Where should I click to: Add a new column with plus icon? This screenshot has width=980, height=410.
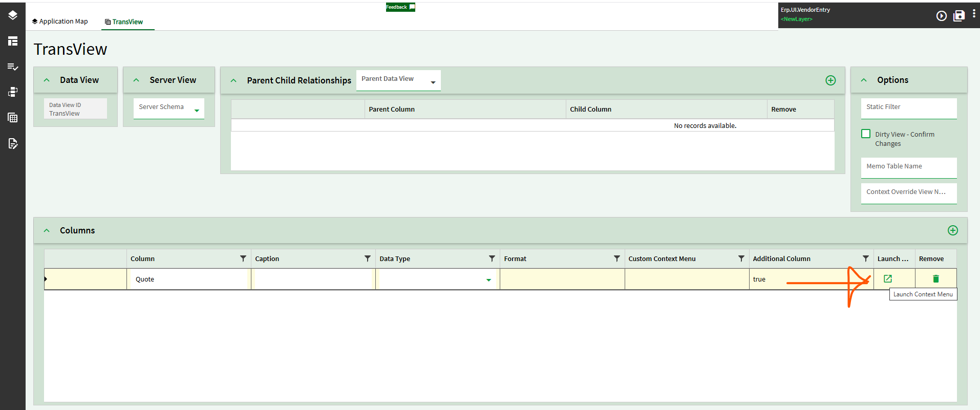tap(953, 230)
